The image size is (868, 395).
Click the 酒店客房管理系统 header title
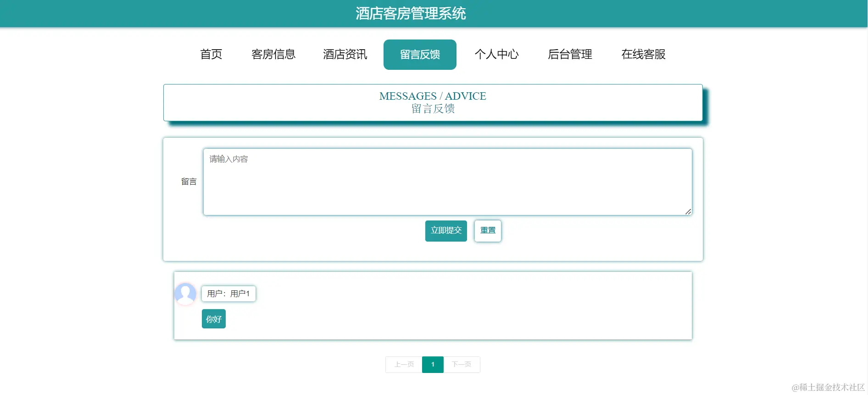pyautogui.click(x=411, y=13)
